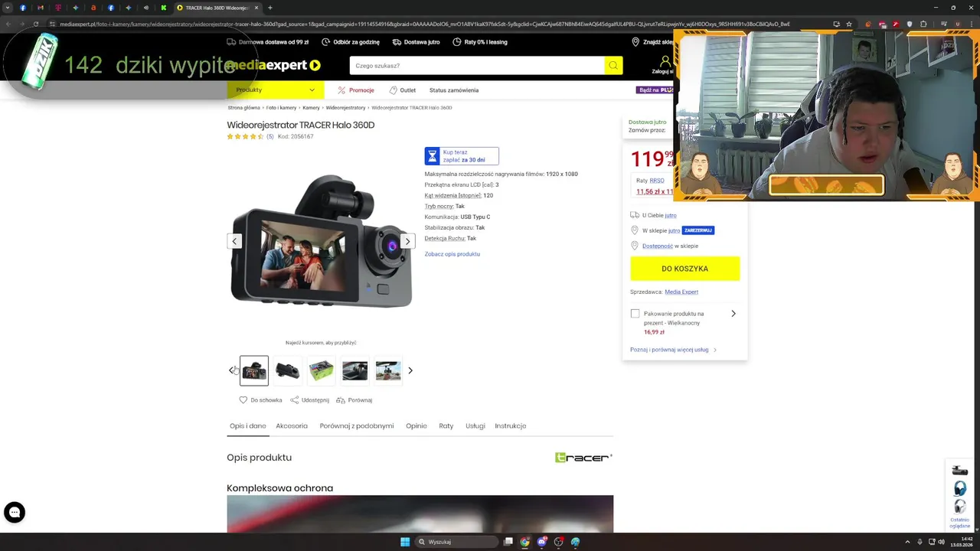Screen dimensions: 980x551
Task: Bookmark this page with the star icon
Action: pyautogui.click(x=849, y=24)
